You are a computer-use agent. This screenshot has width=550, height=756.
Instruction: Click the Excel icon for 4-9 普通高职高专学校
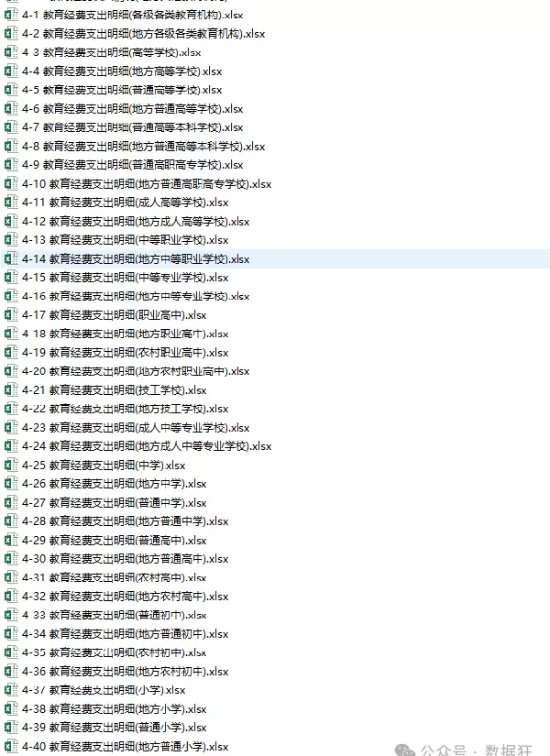[x=11, y=165]
